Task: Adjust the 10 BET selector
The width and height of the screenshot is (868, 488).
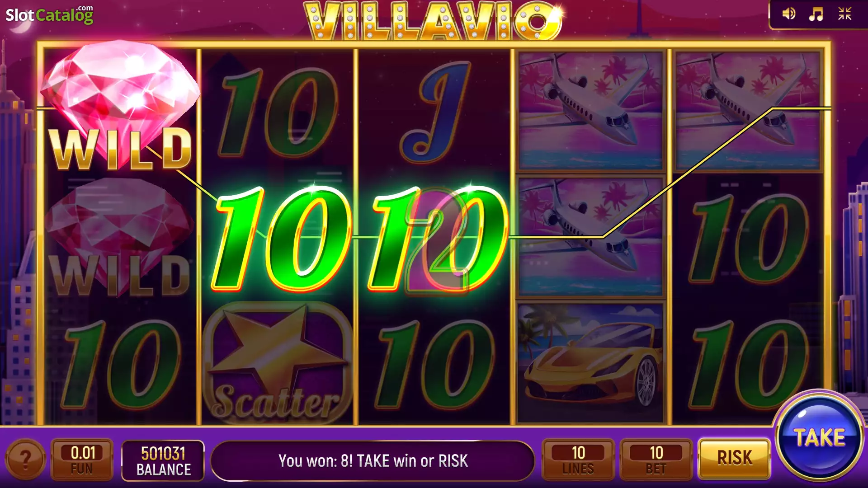Action: (x=656, y=460)
